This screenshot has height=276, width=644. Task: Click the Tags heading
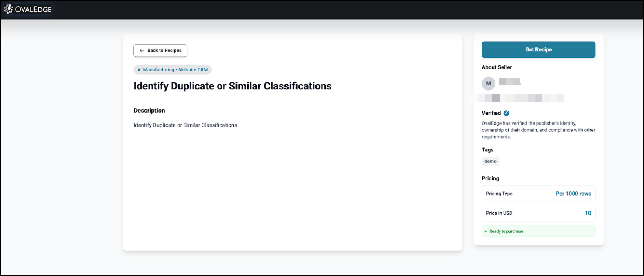click(x=487, y=150)
